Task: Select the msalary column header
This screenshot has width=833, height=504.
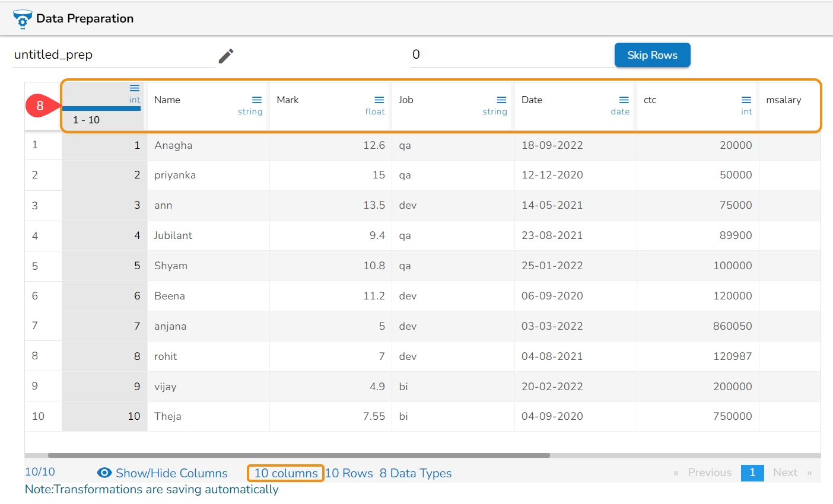Action: (783, 100)
